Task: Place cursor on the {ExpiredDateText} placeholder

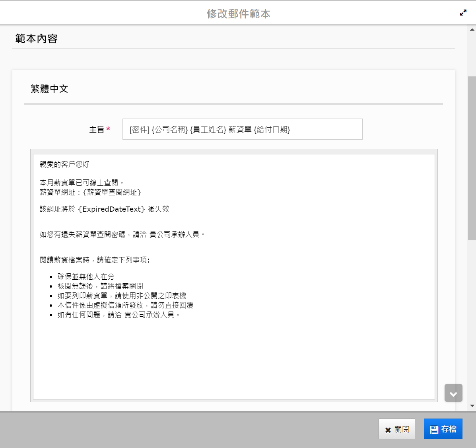Action: pos(111,209)
